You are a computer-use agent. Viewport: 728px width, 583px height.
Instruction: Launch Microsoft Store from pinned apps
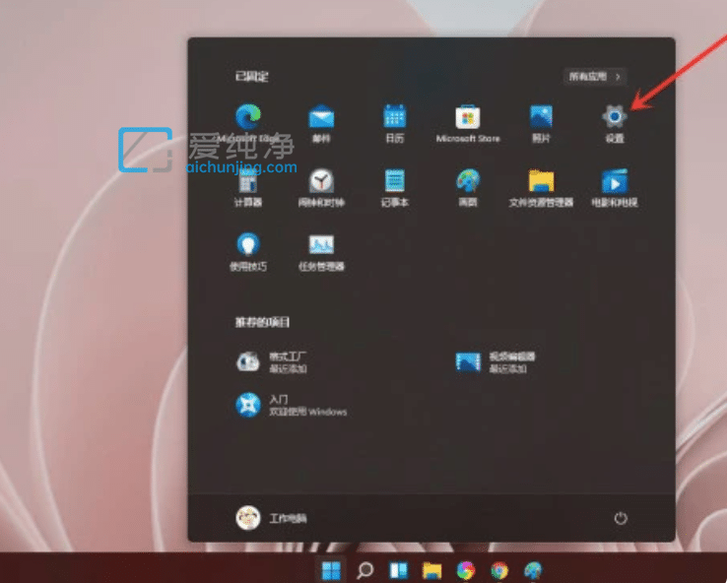(x=468, y=117)
